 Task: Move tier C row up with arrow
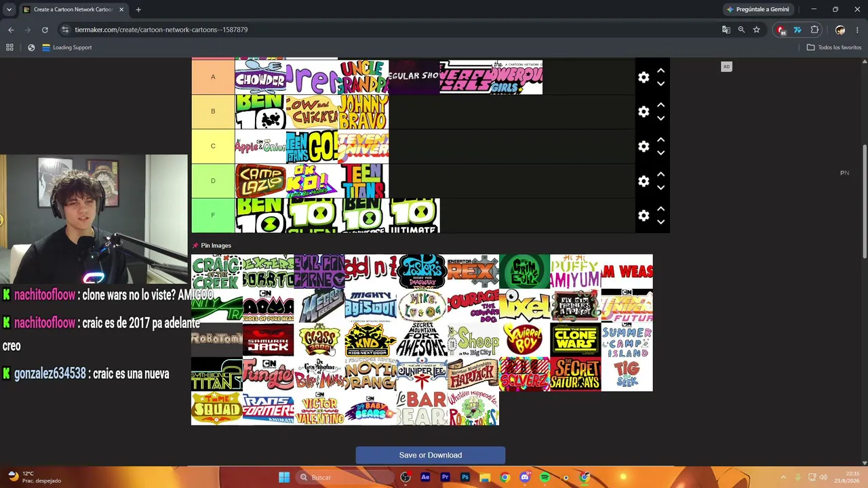coord(660,140)
